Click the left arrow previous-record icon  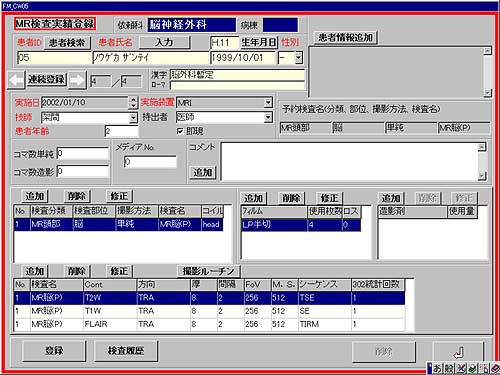pyautogui.click(x=16, y=80)
